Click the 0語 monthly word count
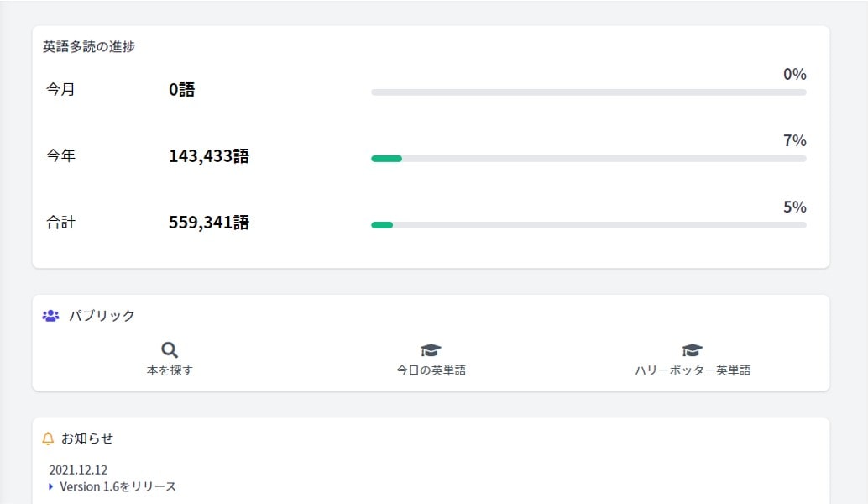This screenshot has height=504, width=868. [181, 89]
